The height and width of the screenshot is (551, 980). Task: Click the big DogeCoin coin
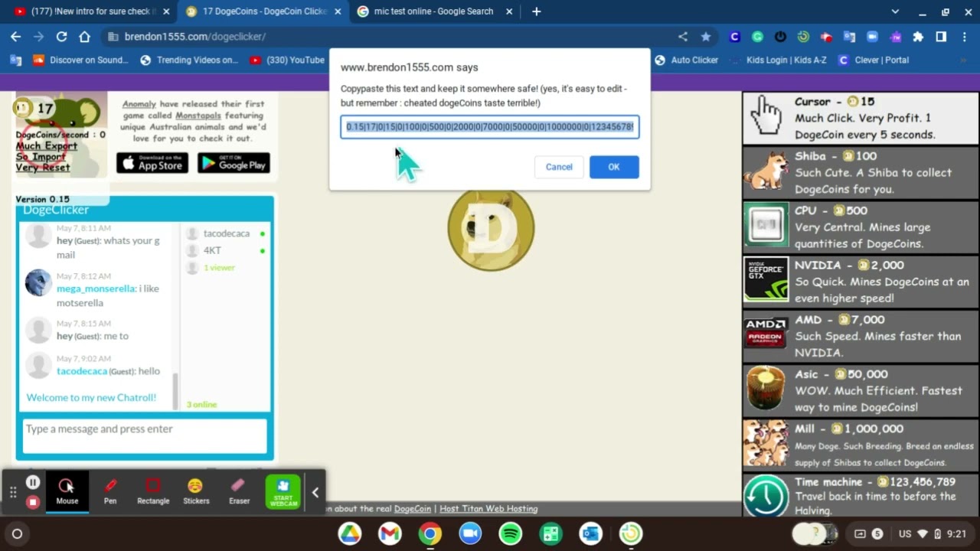click(x=491, y=228)
